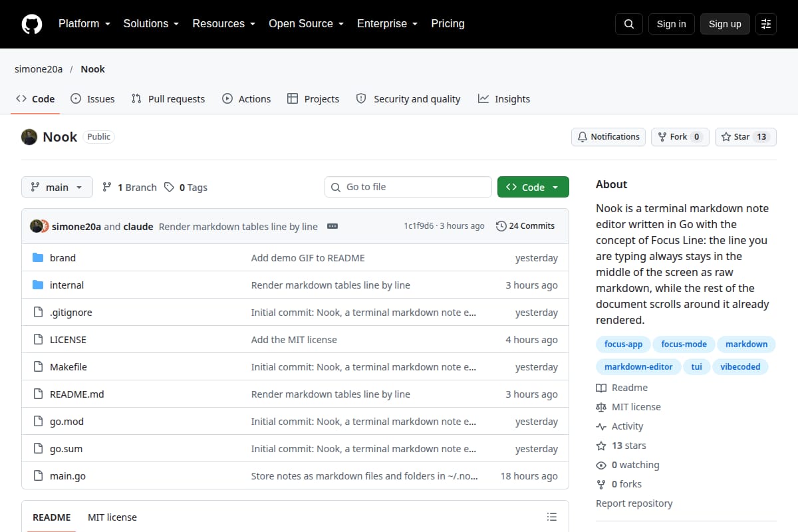The image size is (798, 532).
Task: Switch to the MIT license tab
Action: pos(112,517)
